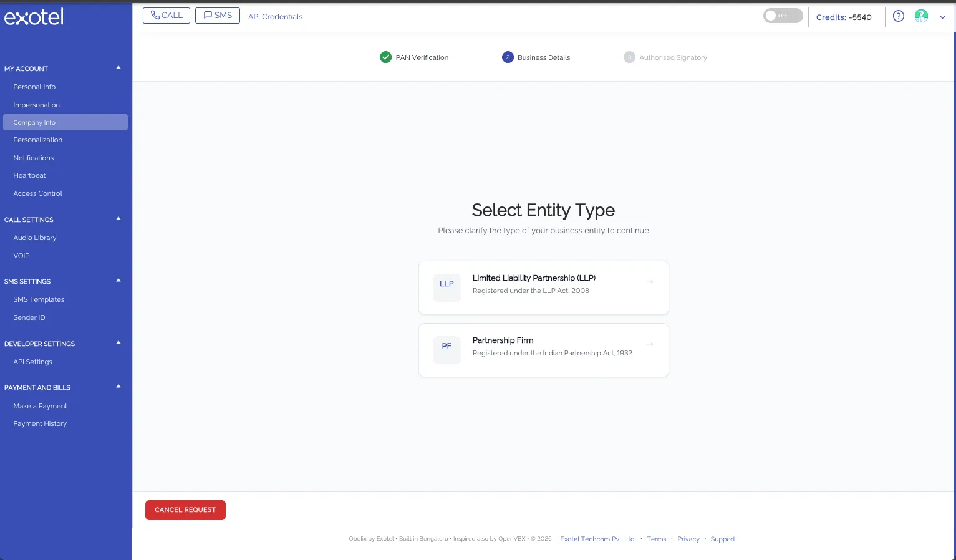Screen dimensions: 956x560
Task: Open API Settings
Action: (x=32, y=362)
